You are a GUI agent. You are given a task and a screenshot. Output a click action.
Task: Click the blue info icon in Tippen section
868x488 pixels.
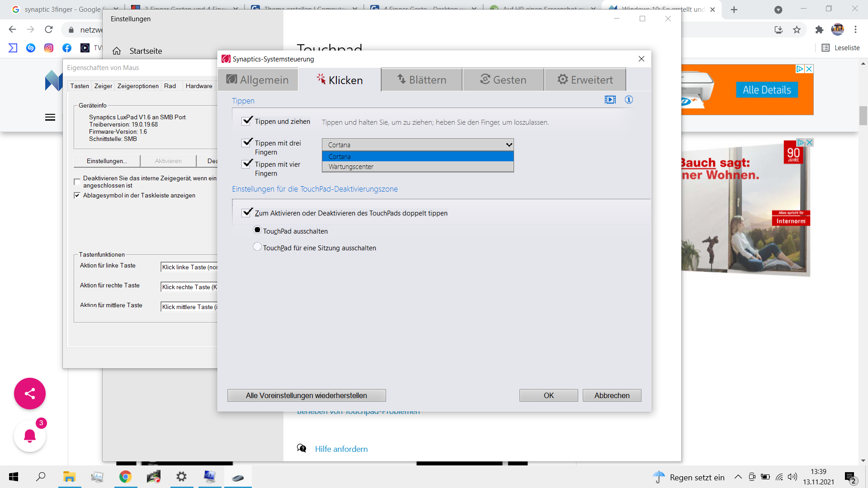tap(629, 100)
